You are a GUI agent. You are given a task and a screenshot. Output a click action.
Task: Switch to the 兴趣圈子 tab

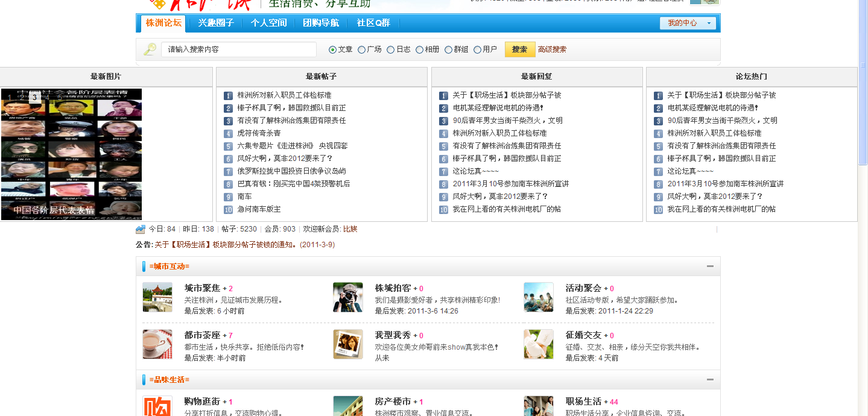[x=216, y=23]
